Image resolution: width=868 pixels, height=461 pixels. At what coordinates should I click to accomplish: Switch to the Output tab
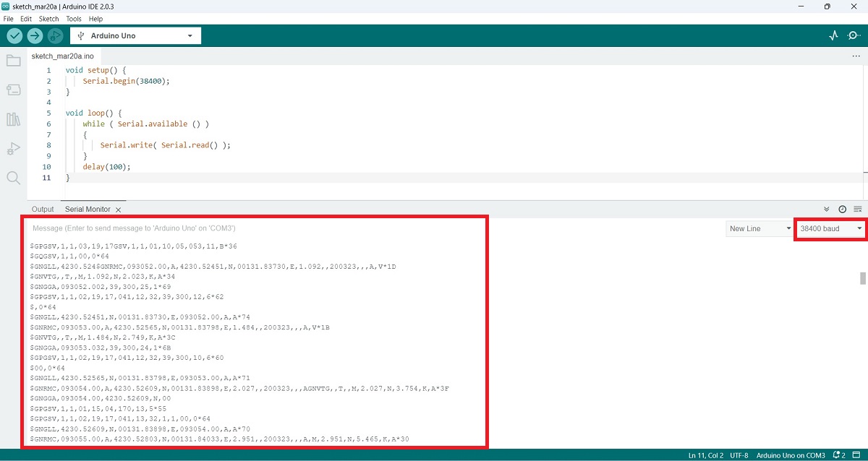tap(43, 209)
